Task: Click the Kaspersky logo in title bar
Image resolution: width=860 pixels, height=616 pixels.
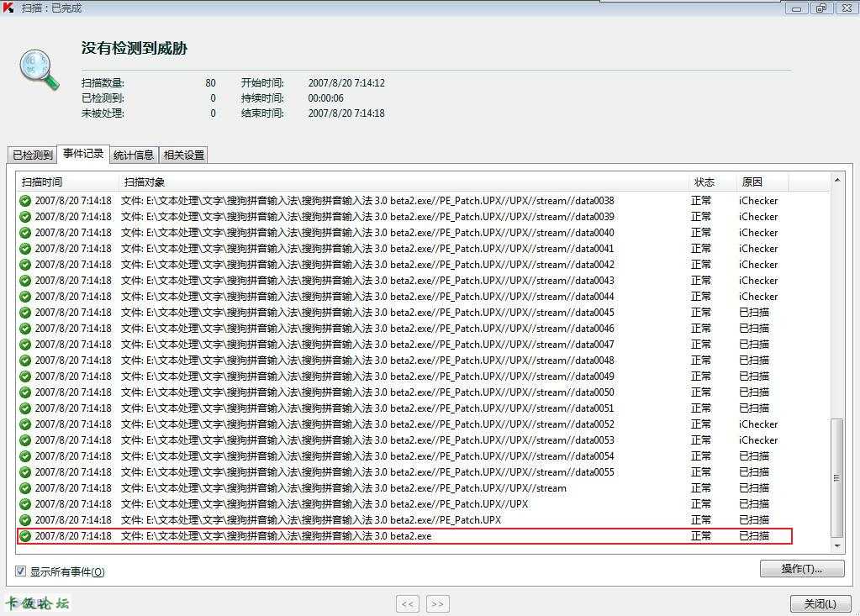Action: tap(8, 8)
